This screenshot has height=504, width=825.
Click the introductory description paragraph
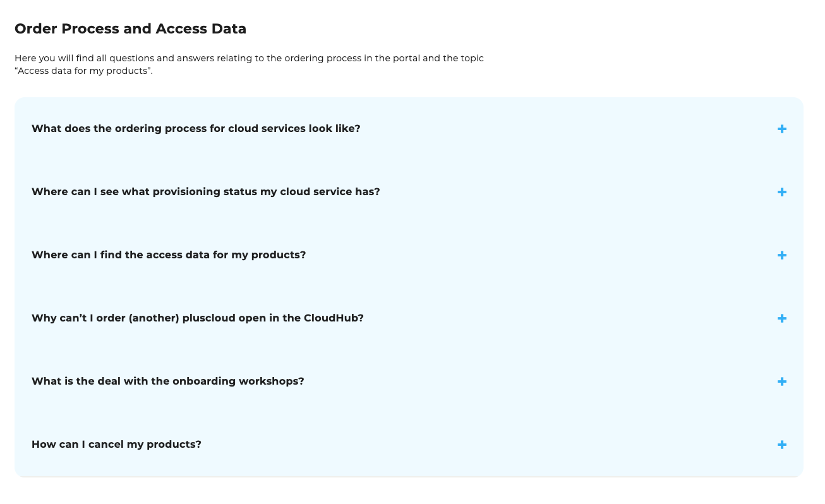249,64
